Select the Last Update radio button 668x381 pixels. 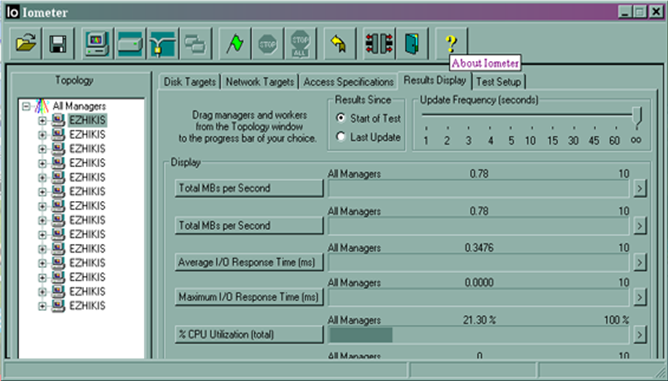point(340,136)
